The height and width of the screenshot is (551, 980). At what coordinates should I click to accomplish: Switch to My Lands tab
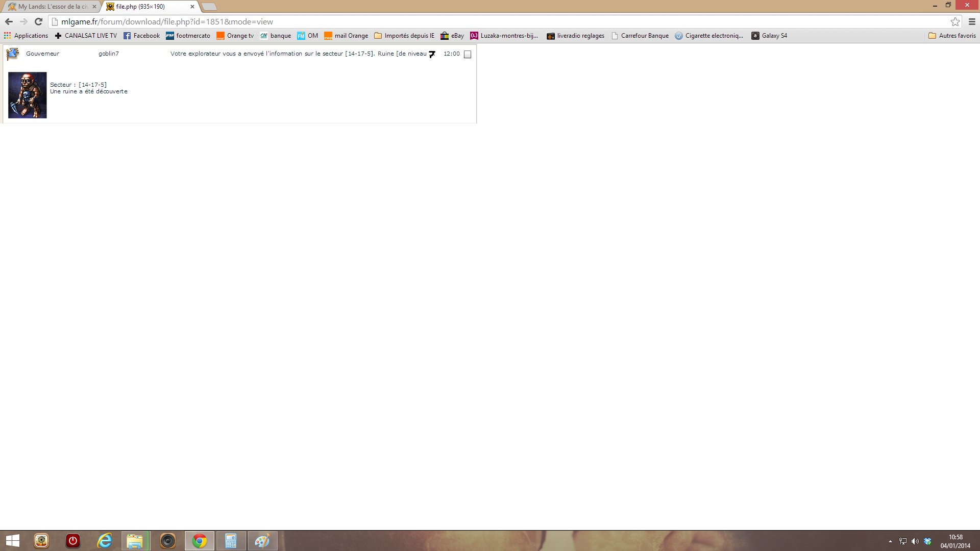[x=51, y=7]
